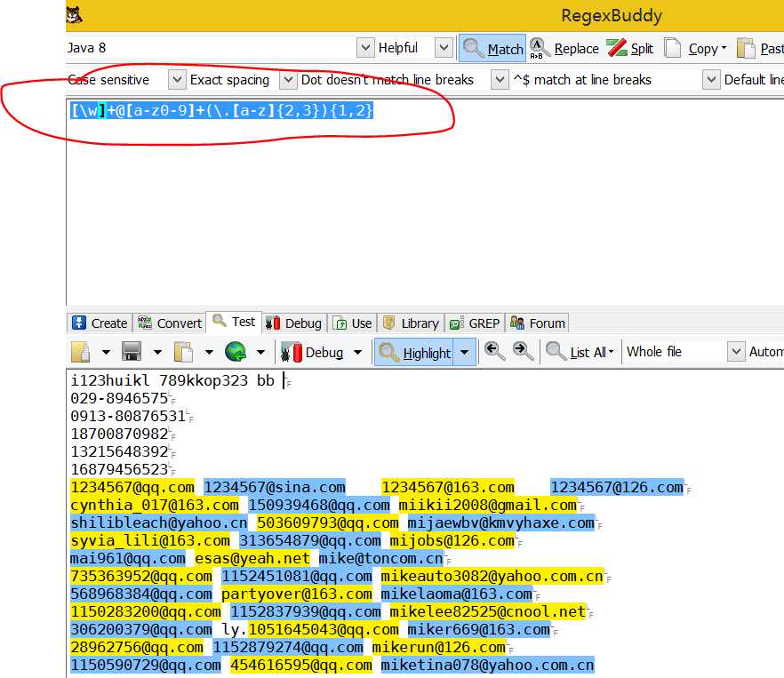
Task: Switch to Replace mode
Action: point(564,49)
